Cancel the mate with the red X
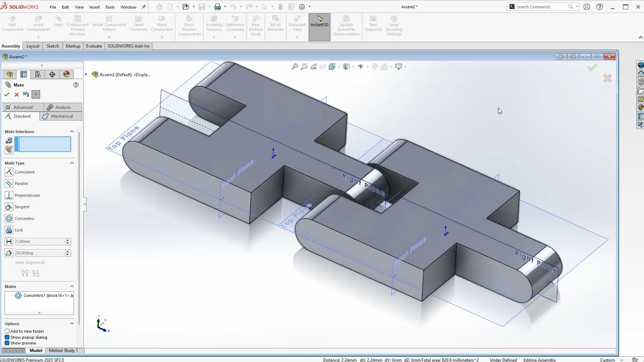 point(17,95)
